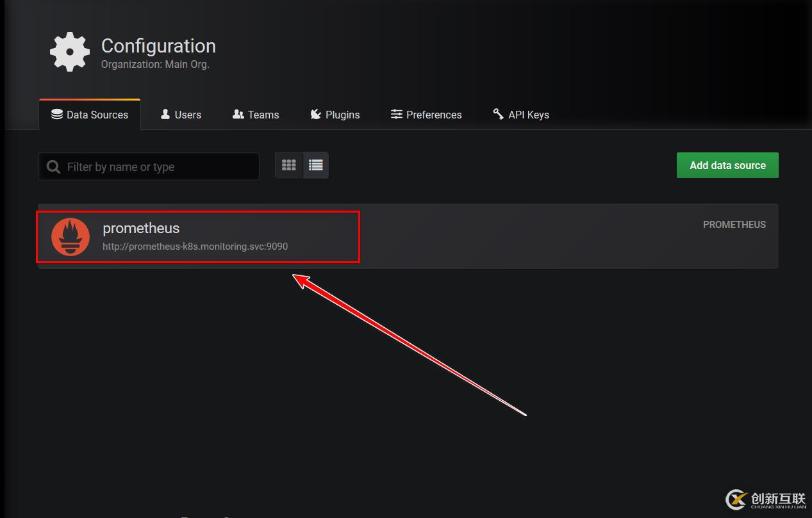Switch to the Users tab
The width and height of the screenshot is (812, 518).
click(x=181, y=115)
